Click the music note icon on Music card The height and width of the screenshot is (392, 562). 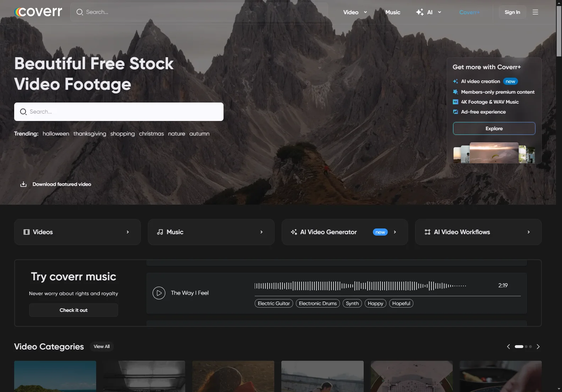[x=160, y=232]
